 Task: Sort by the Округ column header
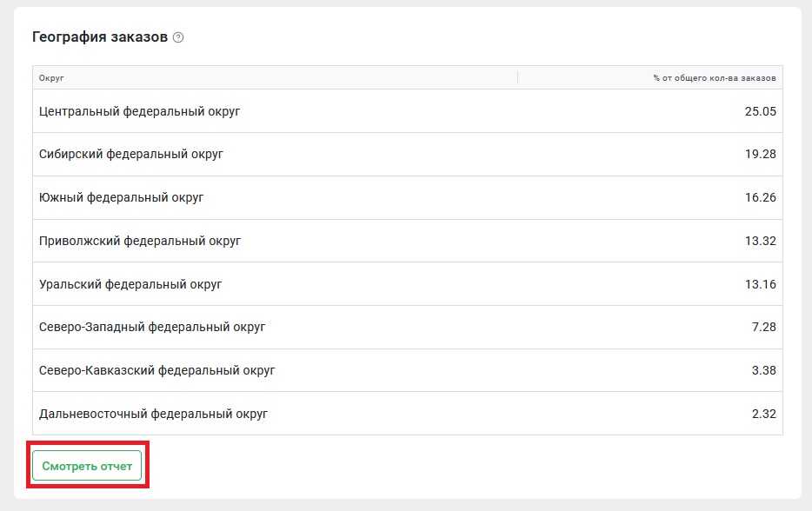tap(51, 78)
